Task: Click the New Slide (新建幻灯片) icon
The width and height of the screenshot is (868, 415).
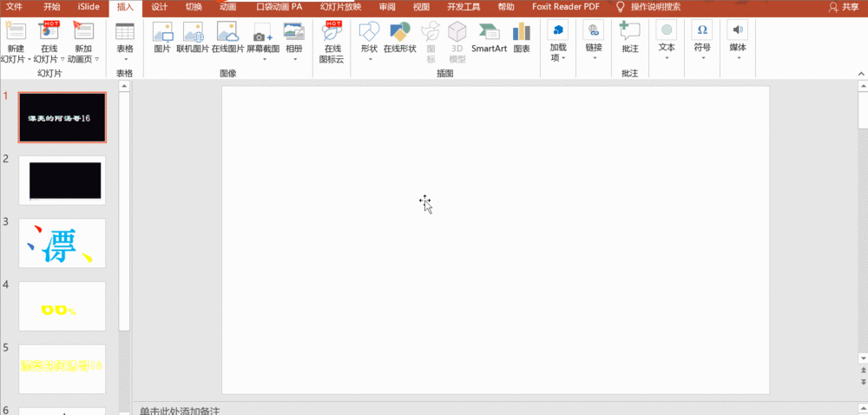Action: pos(16,31)
